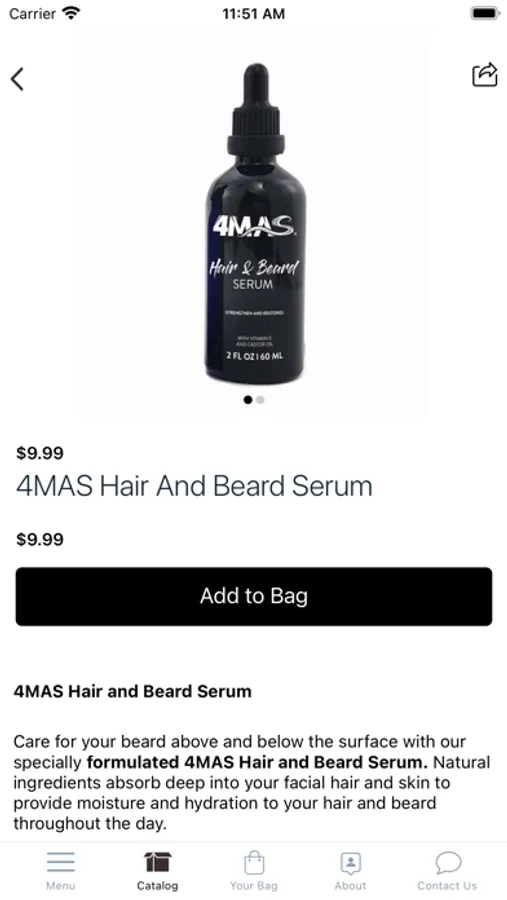Open Contact Us speech bubble icon
The image size is (507, 900).
coord(448,862)
